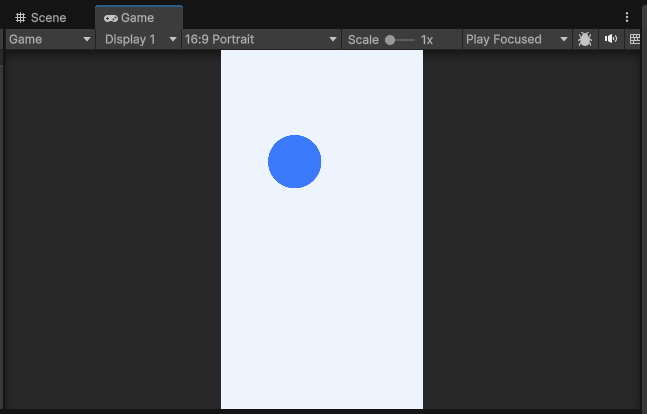Toggle the shortcuts grid icon in the toolbar
Viewport: 647px width, 414px height.
tap(635, 39)
